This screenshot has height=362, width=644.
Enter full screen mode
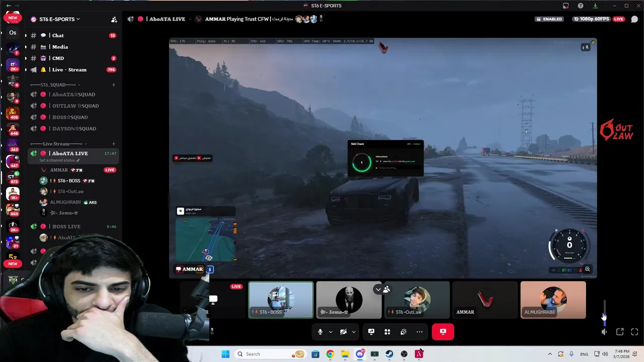634,332
